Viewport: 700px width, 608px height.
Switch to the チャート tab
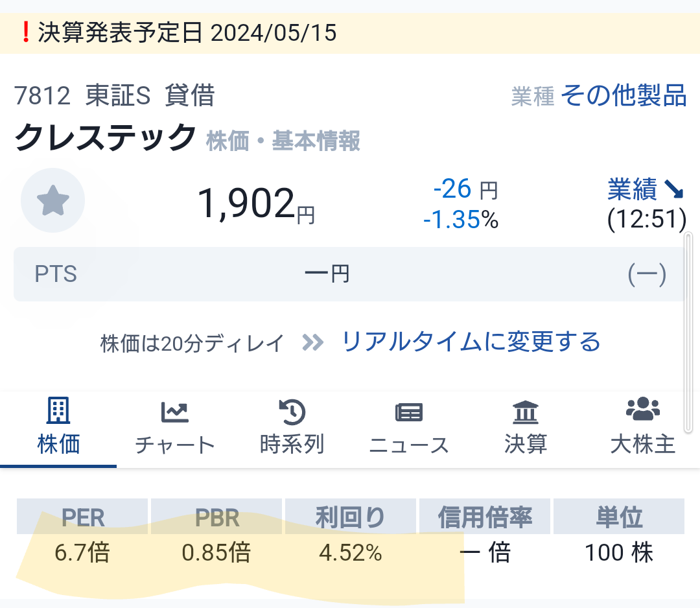[x=175, y=429]
